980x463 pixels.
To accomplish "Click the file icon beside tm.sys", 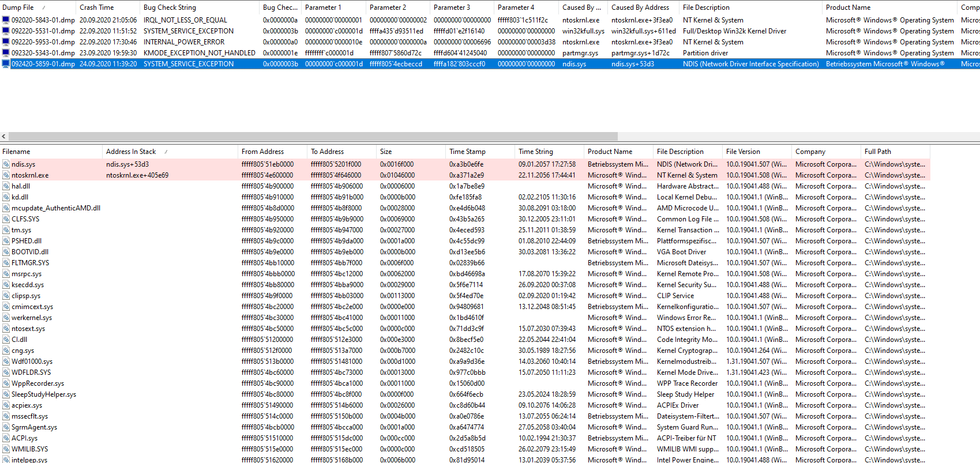I will pyautogui.click(x=6, y=230).
